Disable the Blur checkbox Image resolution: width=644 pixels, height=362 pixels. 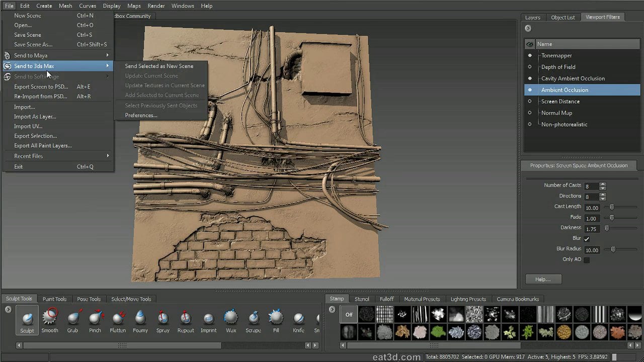pyautogui.click(x=586, y=239)
